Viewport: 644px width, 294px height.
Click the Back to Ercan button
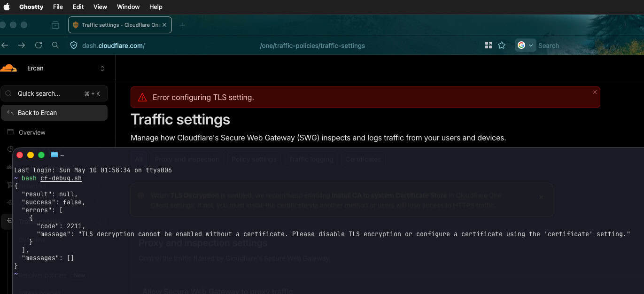[54, 113]
